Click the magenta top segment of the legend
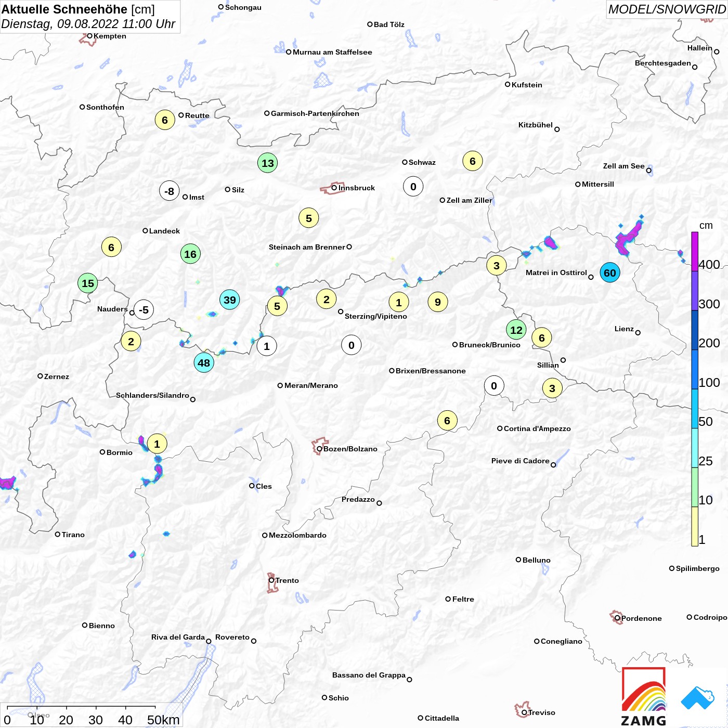The height and width of the screenshot is (728, 728). pos(695,251)
